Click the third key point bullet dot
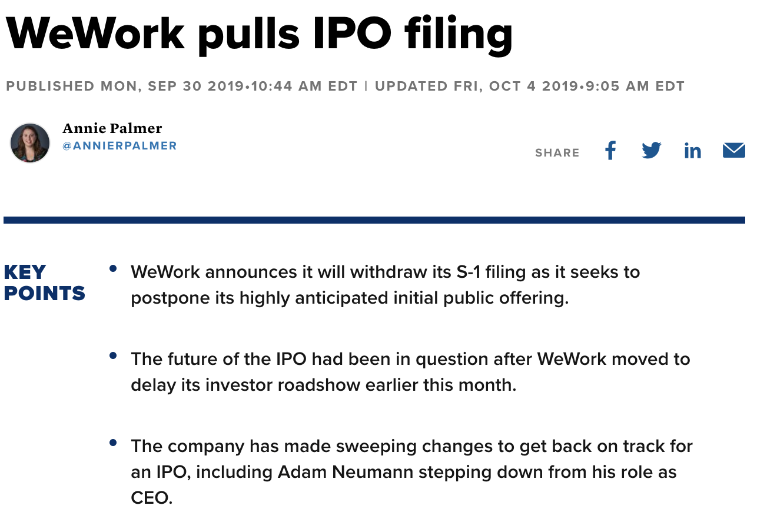This screenshot has height=532, width=777. (x=113, y=443)
